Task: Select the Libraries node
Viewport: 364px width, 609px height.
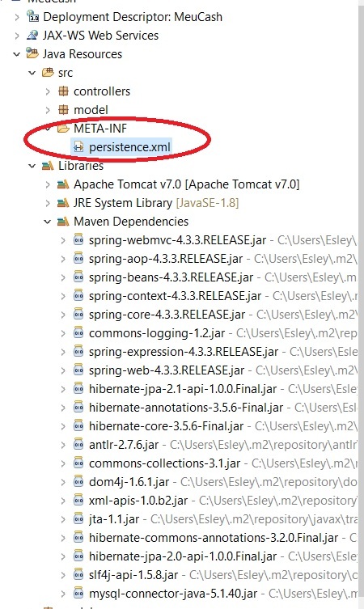Action: [x=81, y=166]
